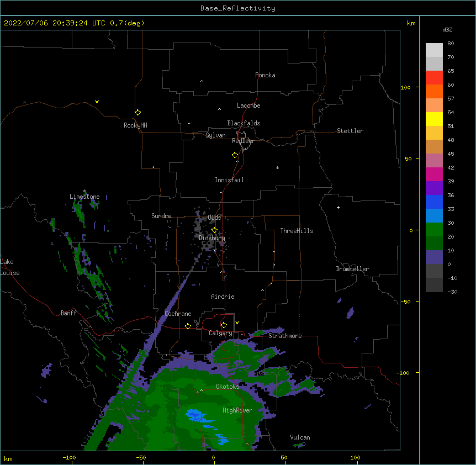Select the magenta swatch in the dBZ legend

(434, 174)
